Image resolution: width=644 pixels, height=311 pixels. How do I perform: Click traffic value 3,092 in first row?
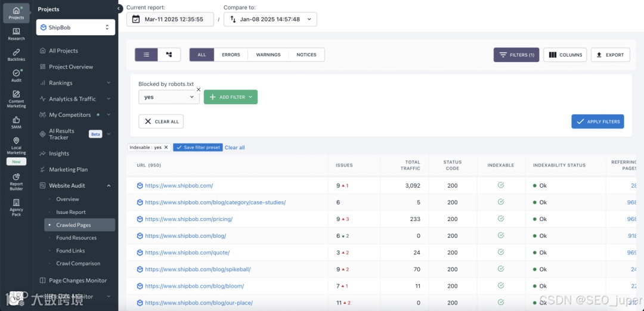click(x=412, y=185)
